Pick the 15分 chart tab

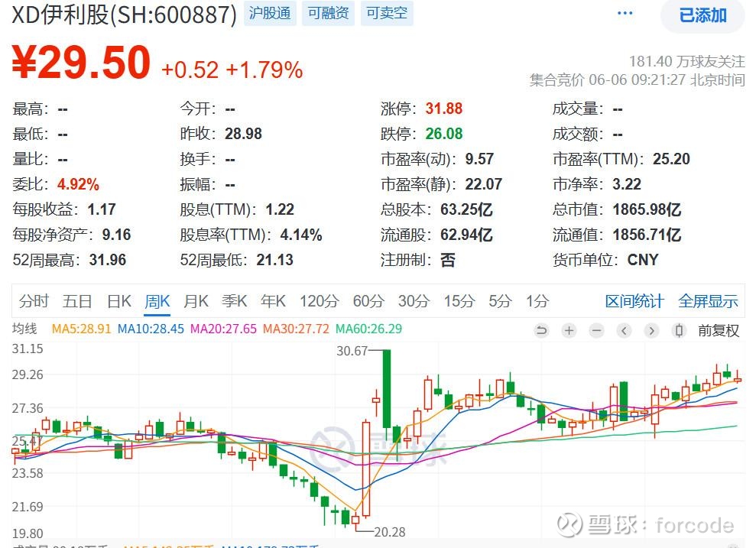[x=459, y=301]
